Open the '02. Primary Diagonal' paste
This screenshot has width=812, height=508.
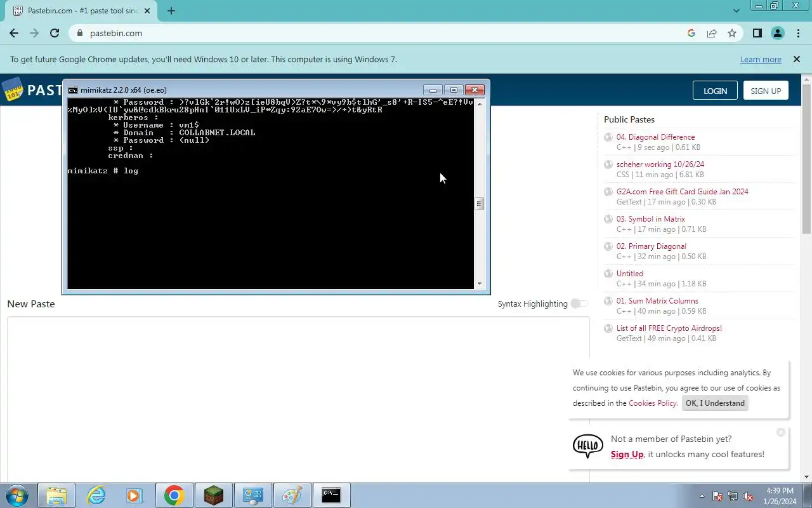pyautogui.click(x=652, y=246)
